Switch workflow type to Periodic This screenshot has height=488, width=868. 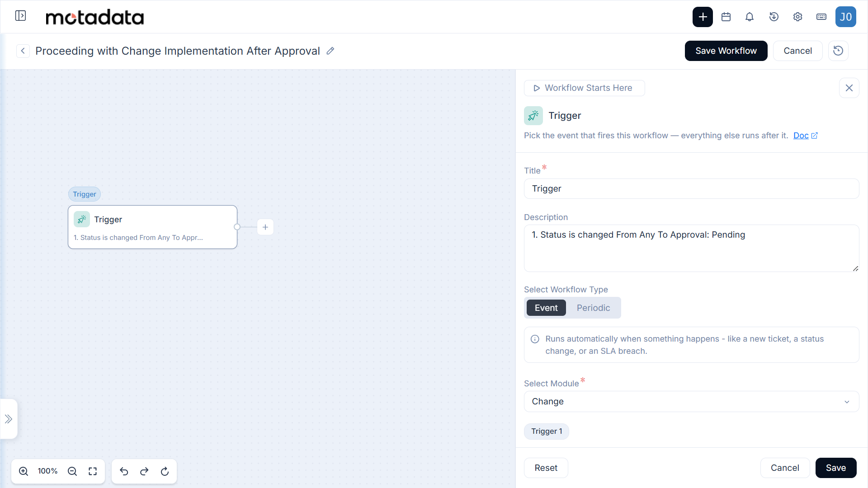(x=593, y=308)
